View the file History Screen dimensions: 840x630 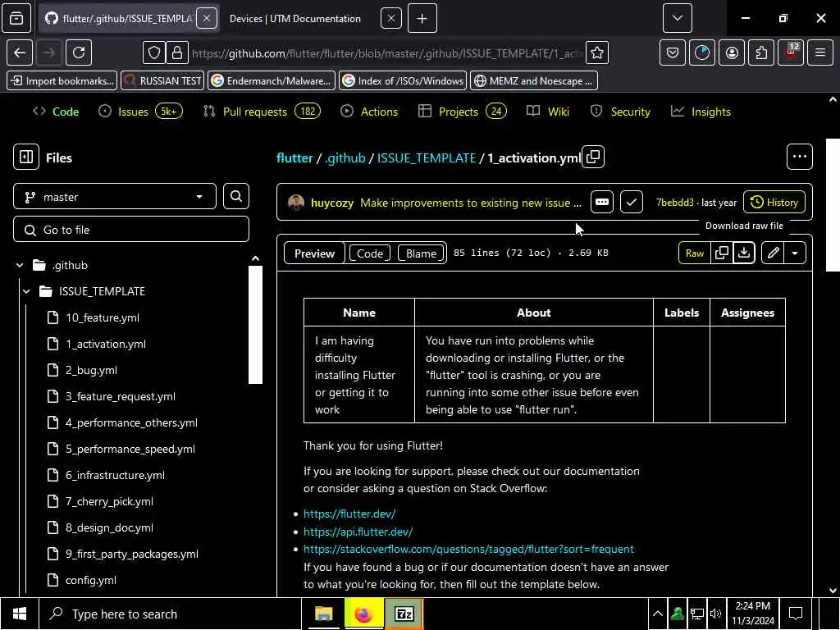774,202
